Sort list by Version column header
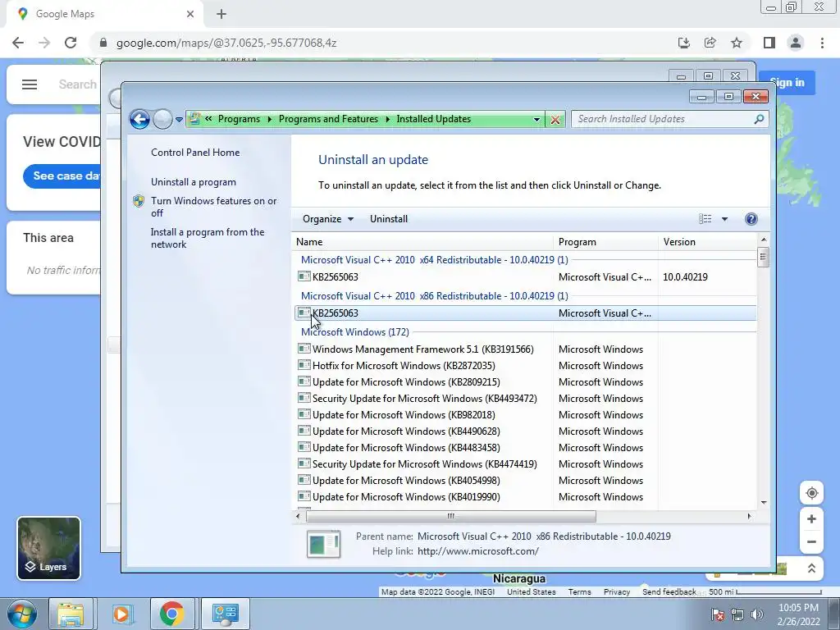 click(707, 242)
